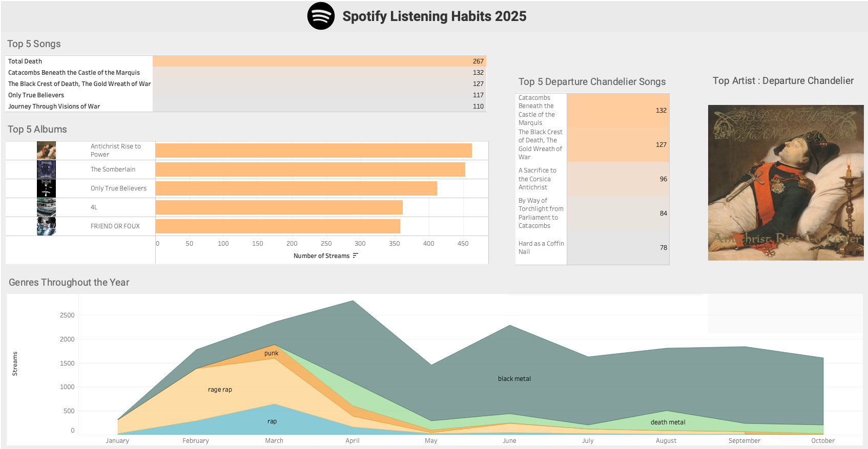The image size is (868, 449).
Task: Click the March label on month axis
Action: coord(274,441)
